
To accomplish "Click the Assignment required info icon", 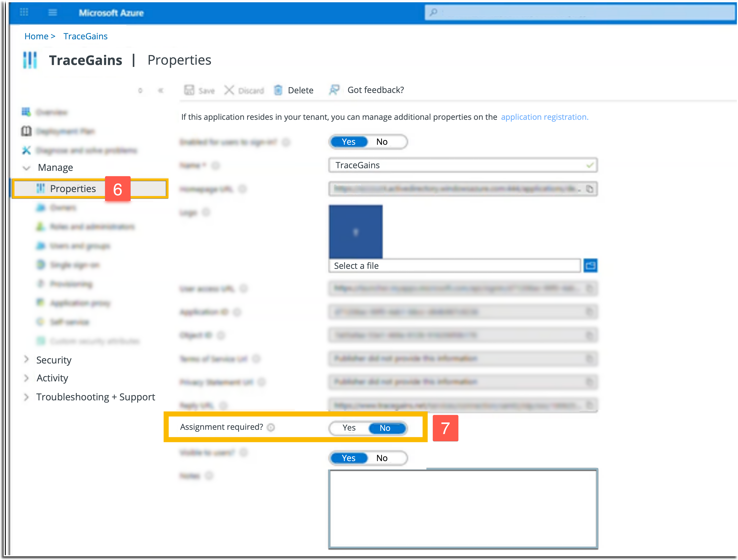I will [271, 427].
